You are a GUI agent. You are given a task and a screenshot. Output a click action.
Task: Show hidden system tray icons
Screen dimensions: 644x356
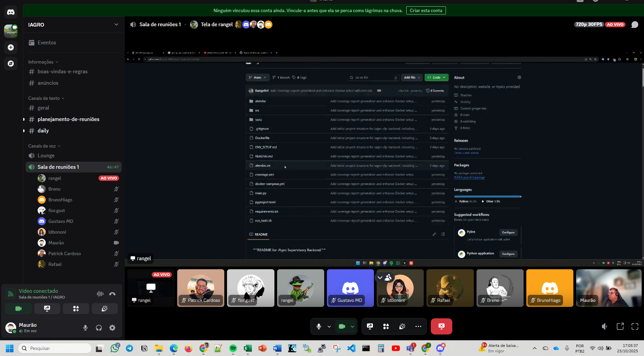coord(534,348)
